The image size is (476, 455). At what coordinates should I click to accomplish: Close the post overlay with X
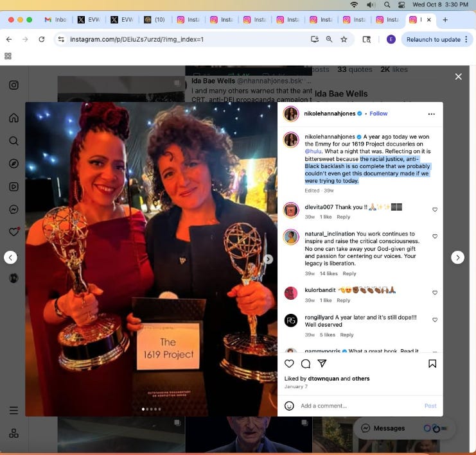(x=459, y=76)
